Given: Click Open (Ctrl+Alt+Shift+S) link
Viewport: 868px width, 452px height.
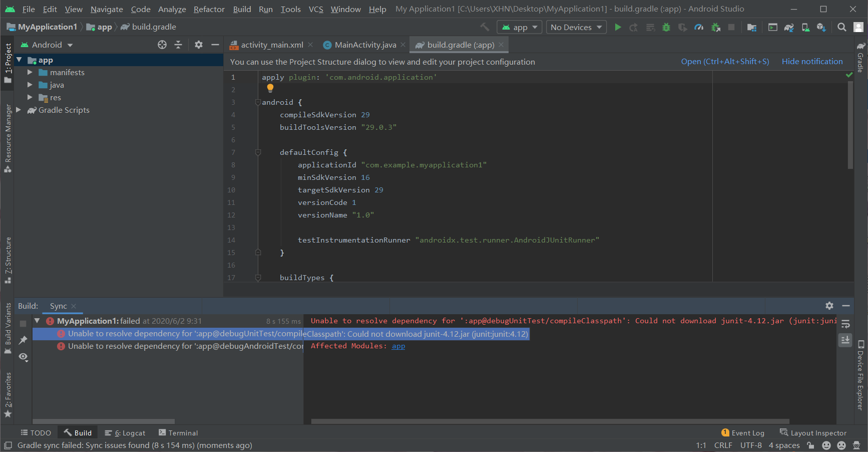Looking at the screenshot, I should (x=725, y=62).
